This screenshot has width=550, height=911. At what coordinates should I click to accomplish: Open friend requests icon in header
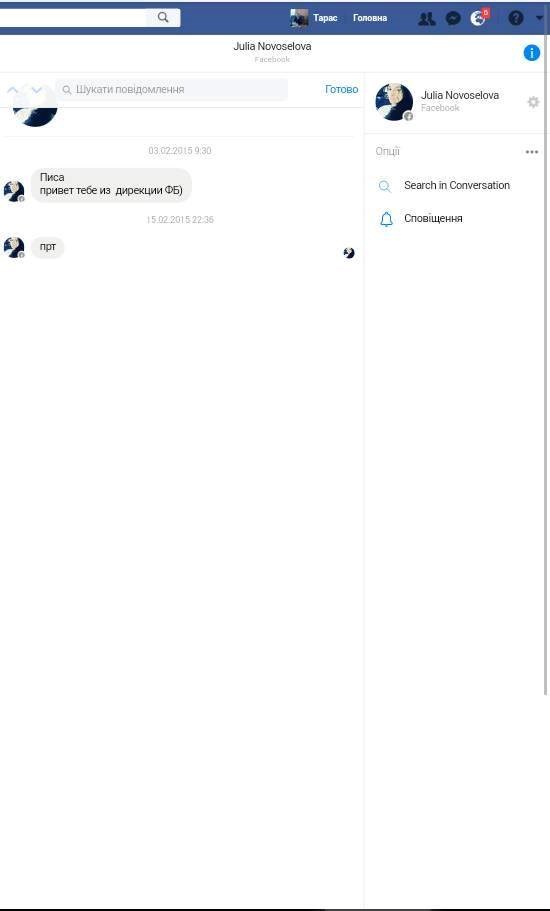(x=427, y=19)
